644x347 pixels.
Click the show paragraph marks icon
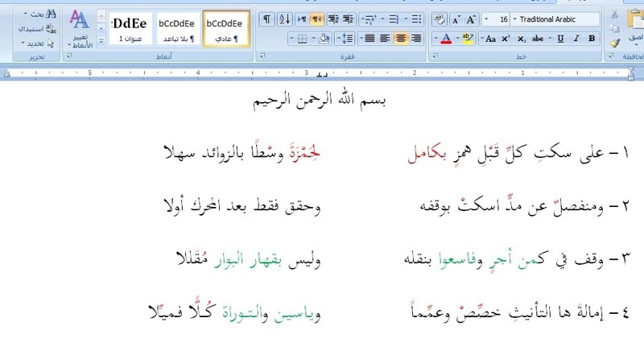[x=266, y=19]
